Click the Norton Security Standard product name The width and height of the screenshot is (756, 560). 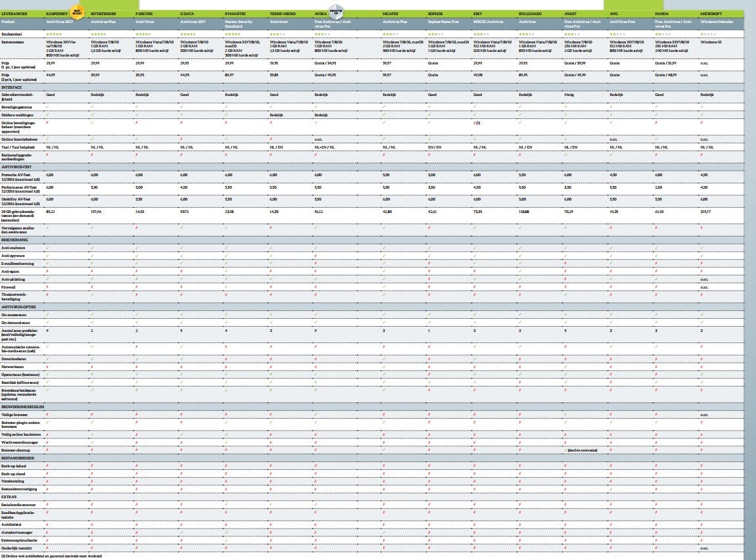tap(238, 24)
